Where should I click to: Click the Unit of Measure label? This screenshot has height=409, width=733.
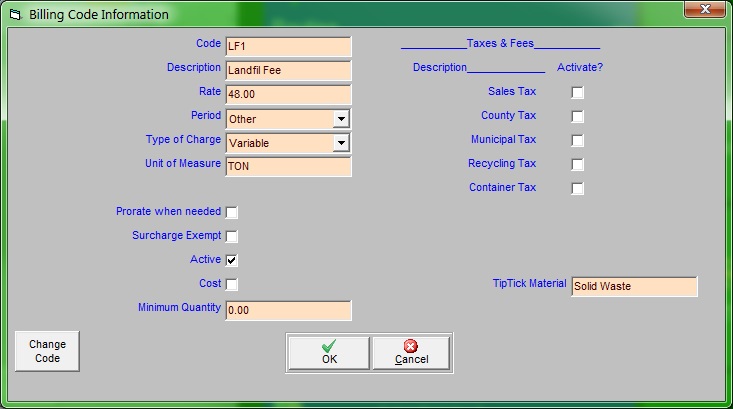(x=183, y=163)
